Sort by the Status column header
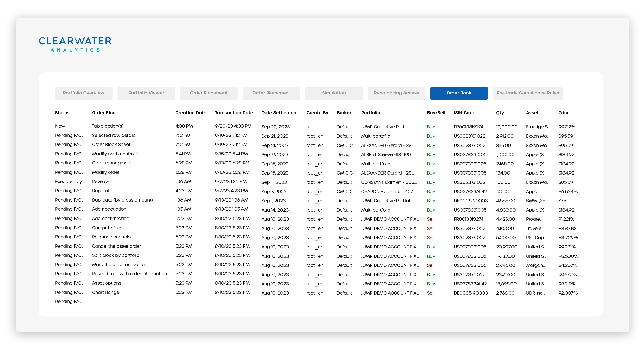 62,113
